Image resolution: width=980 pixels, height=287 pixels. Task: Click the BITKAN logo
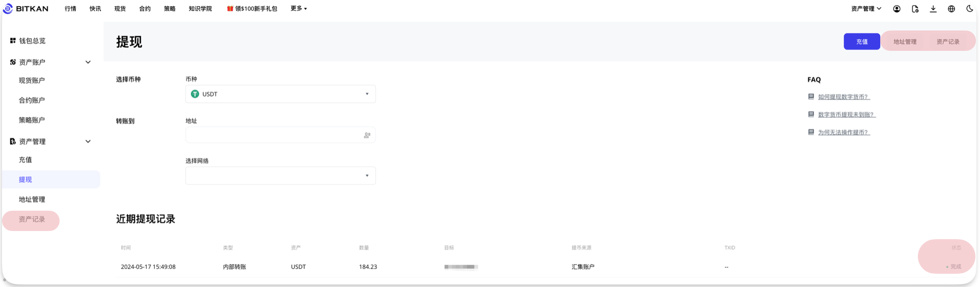click(x=26, y=9)
